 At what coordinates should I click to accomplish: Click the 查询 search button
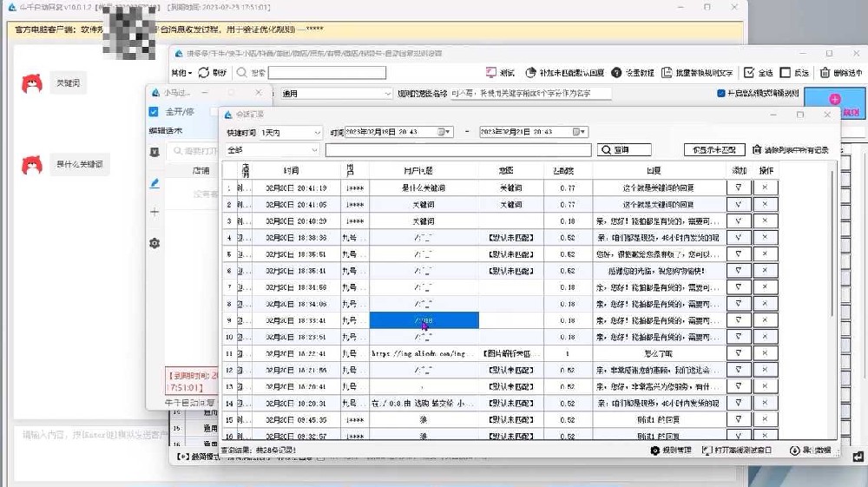pyautogui.click(x=624, y=150)
